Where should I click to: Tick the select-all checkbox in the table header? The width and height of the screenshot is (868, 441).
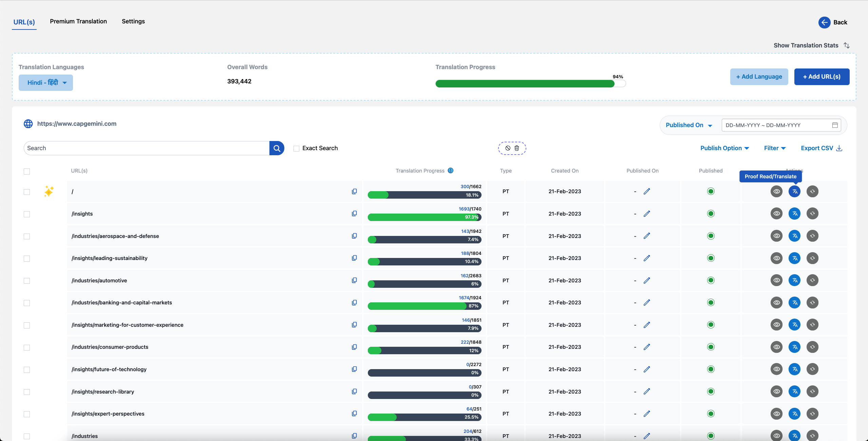coord(27,172)
